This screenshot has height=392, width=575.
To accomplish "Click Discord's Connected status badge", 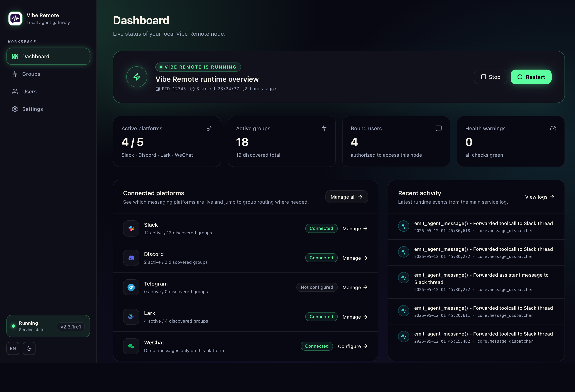I will click(321, 258).
